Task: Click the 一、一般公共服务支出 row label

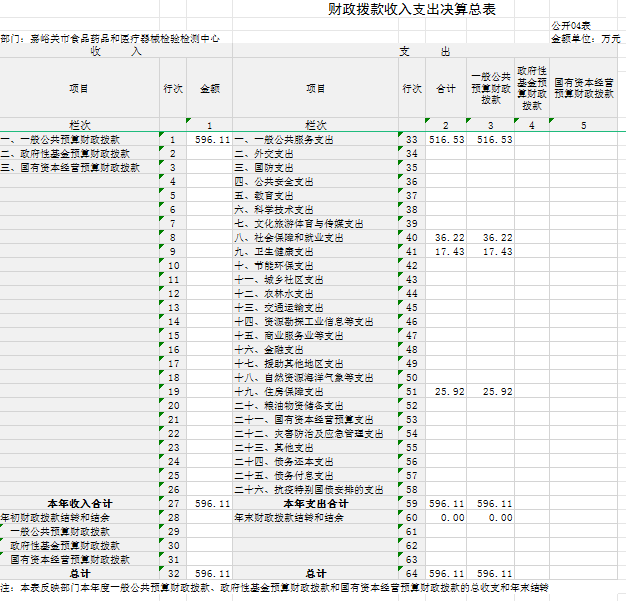Action: [x=279, y=140]
